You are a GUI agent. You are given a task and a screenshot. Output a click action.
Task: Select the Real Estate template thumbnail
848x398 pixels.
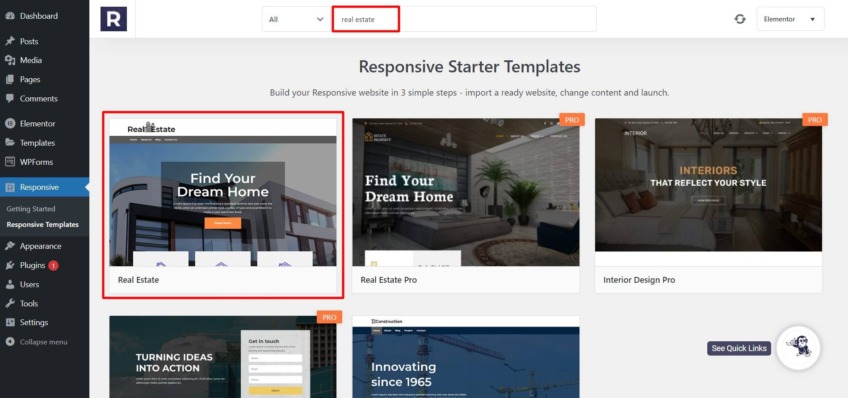pyautogui.click(x=223, y=192)
